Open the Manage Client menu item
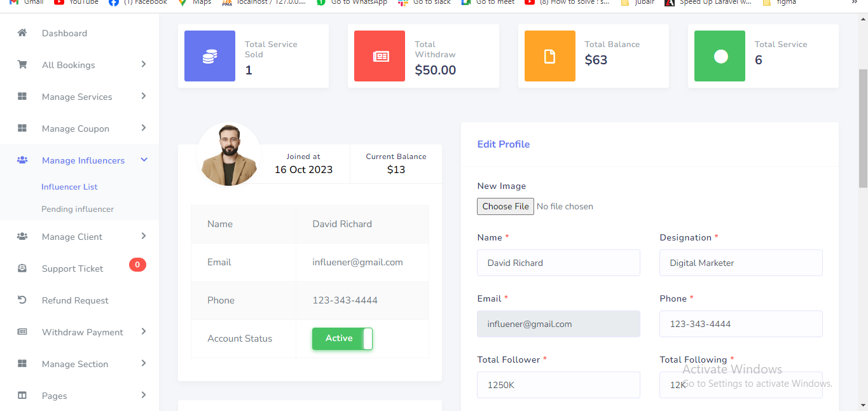 click(x=72, y=237)
